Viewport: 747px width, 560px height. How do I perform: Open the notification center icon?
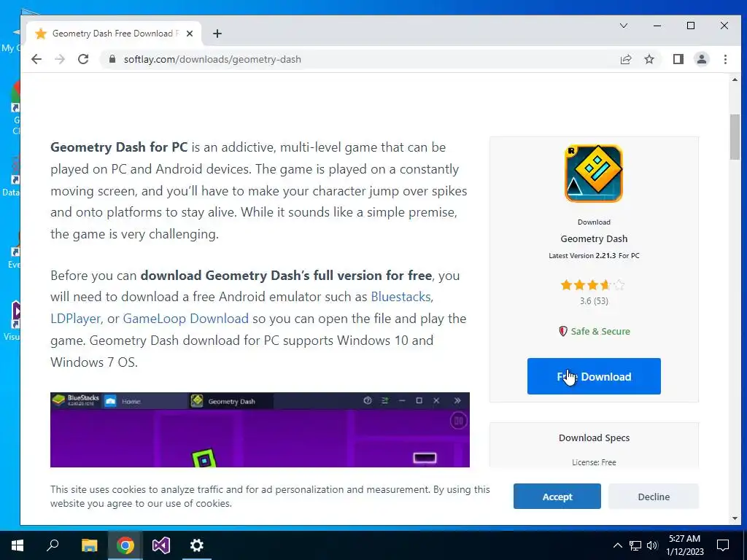pyautogui.click(x=723, y=545)
